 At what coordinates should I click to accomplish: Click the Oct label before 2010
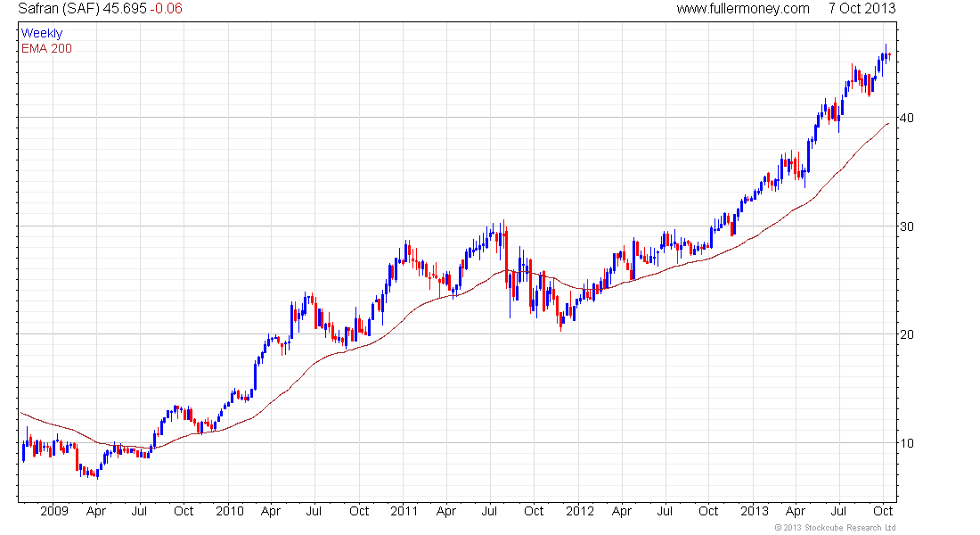(184, 511)
